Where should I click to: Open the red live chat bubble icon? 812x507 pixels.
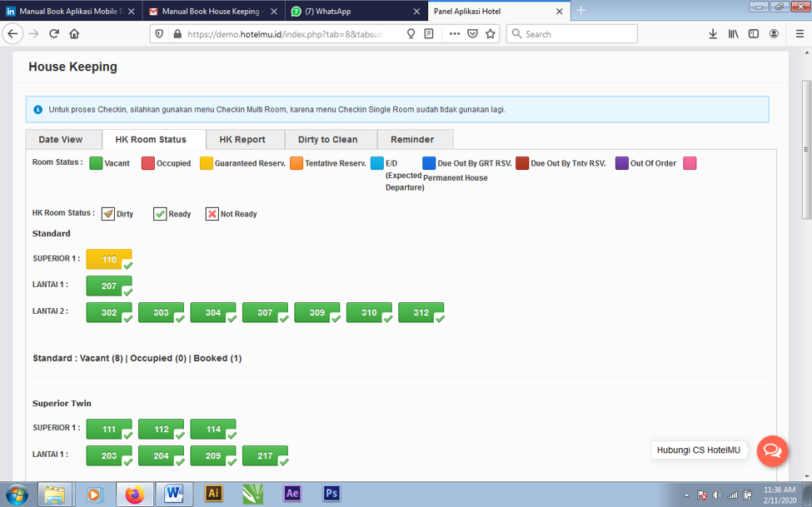click(772, 450)
